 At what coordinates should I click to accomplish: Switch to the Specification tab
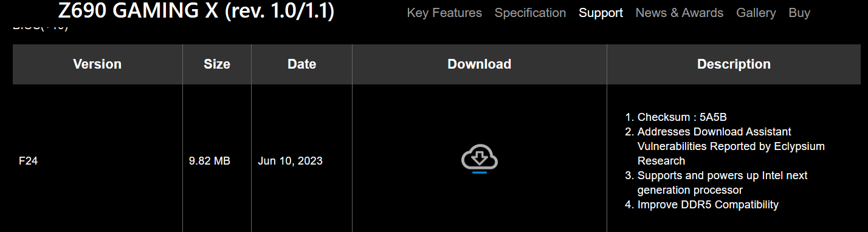click(530, 13)
